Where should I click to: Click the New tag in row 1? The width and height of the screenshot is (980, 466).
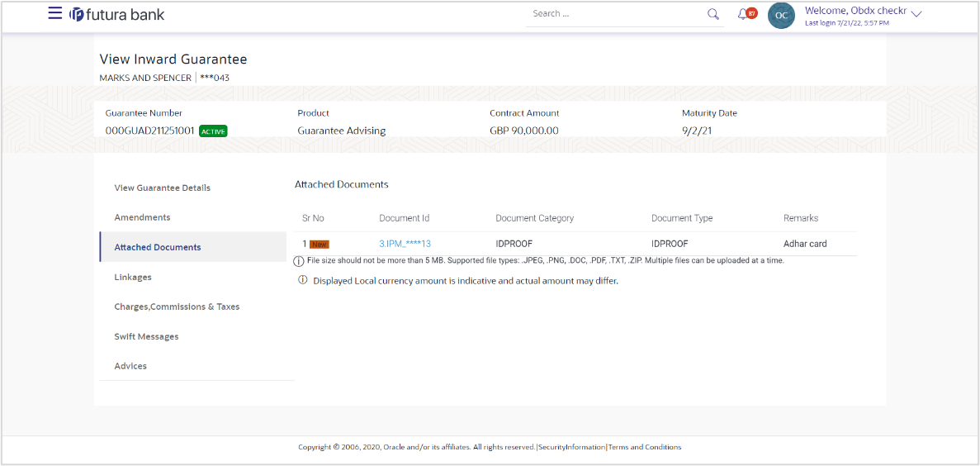[x=320, y=245]
